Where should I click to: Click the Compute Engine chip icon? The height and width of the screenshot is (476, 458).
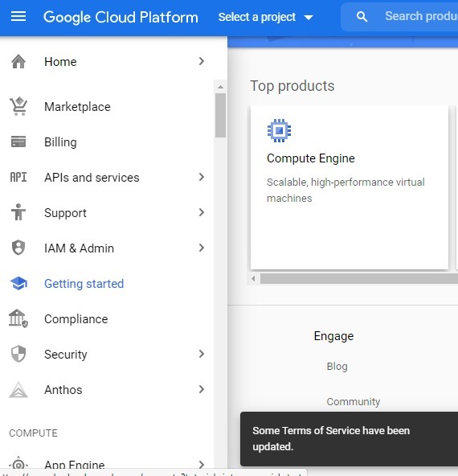point(279,130)
